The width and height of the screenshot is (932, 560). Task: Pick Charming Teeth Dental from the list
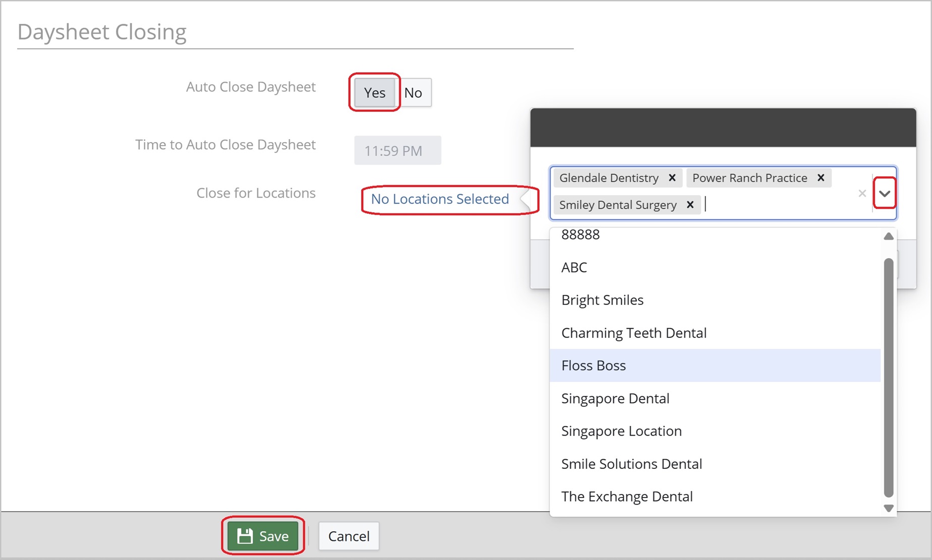point(633,333)
